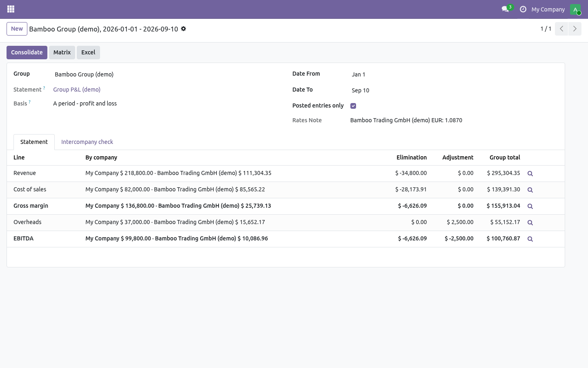Viewport: 588px width, 368px height.
Task: Click the Elimination column header
Action: click(412, 157)
